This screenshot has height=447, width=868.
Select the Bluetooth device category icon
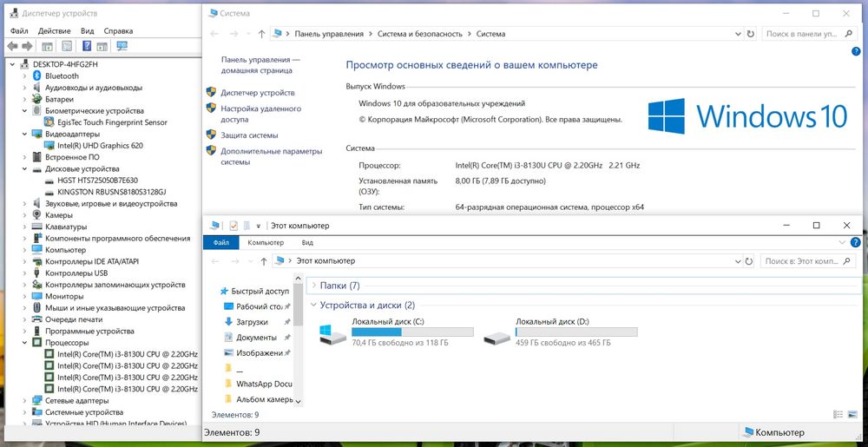(x=37, y=76)
